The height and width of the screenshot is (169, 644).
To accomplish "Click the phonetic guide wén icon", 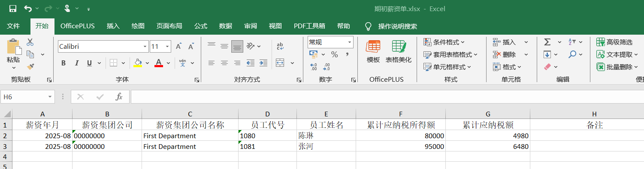I will pos(183,63).
